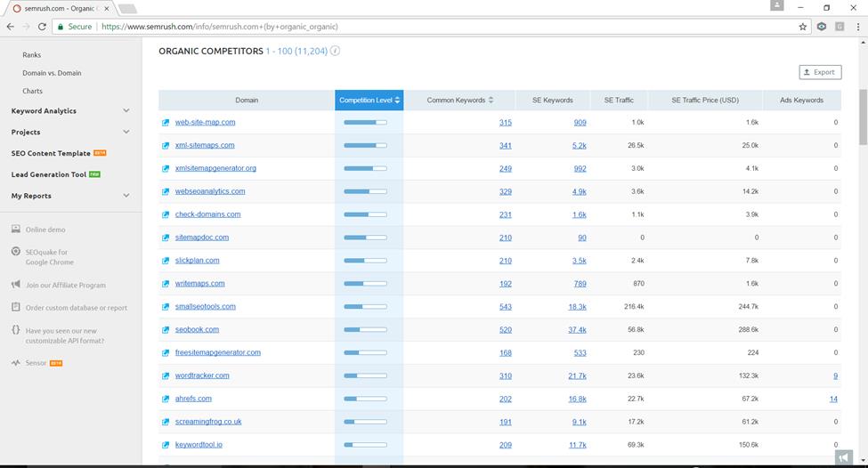Open external link icon for xml-sitemaps.com

tap(166, 146)
